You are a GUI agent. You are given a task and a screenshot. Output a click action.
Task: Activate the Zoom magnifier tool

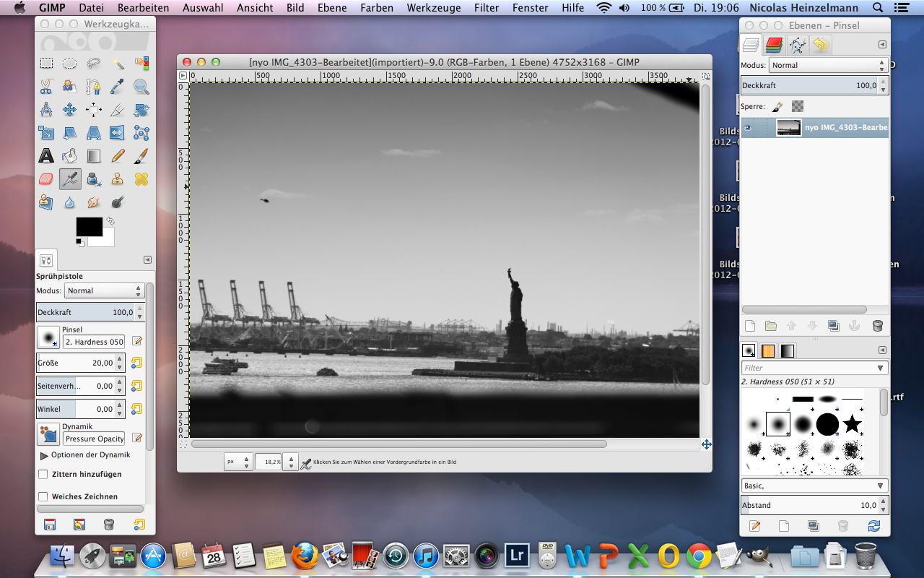pyautogui.click(x=141, y=87)
